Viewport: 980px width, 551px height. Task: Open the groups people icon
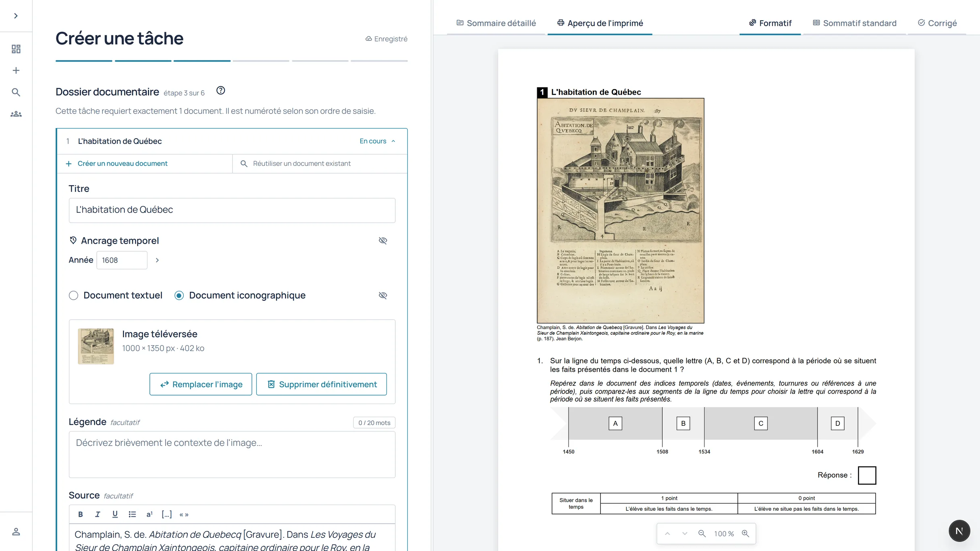pyautogui.click(x=16, y=114)
